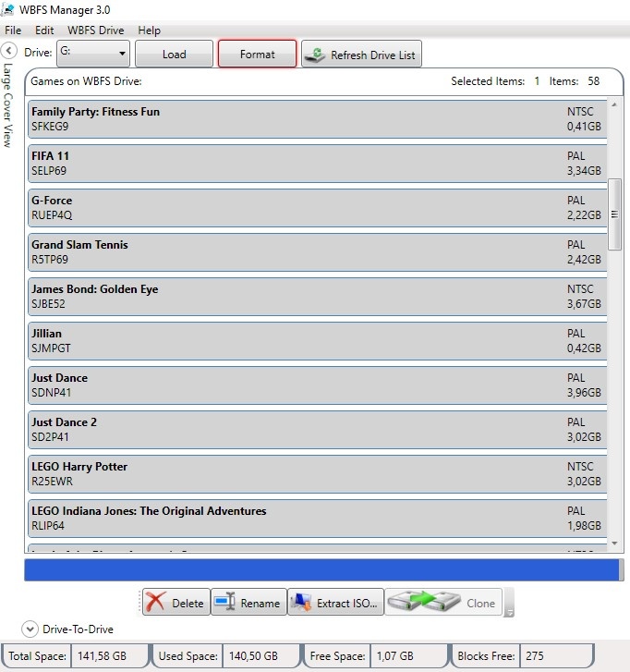Click game ID RUEP4Q

[52, 214]
